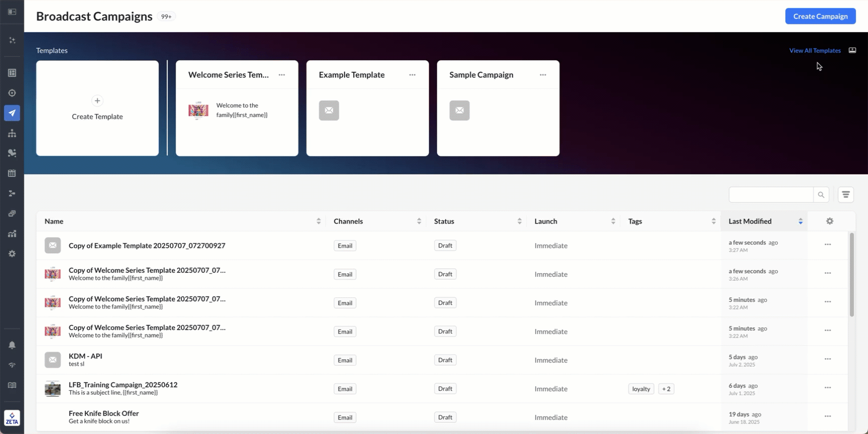Open the analytics chart sidebar icon

12,234
